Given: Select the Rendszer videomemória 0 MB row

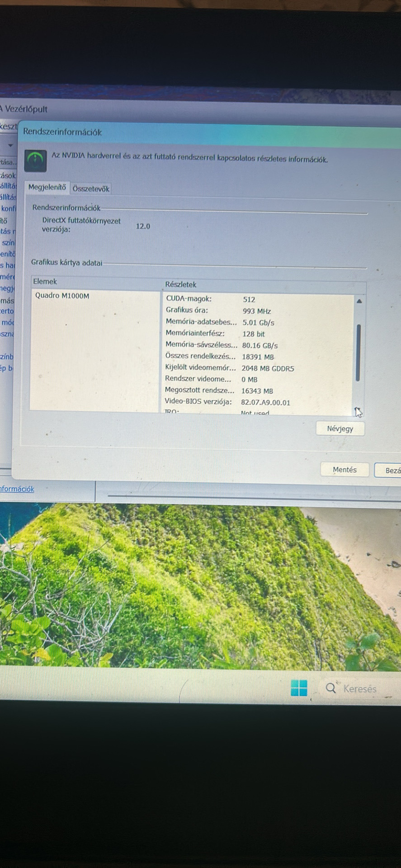Looking at the screenshot, I should [x=258, y=379].
